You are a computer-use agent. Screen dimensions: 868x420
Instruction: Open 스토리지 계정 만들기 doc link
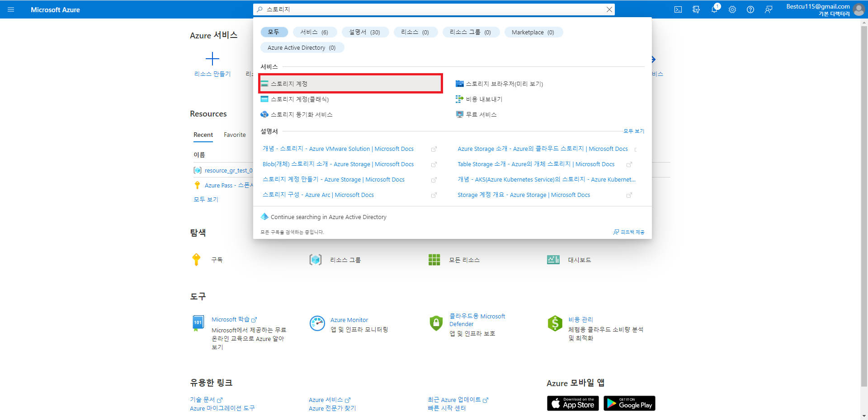coord(334,179)
